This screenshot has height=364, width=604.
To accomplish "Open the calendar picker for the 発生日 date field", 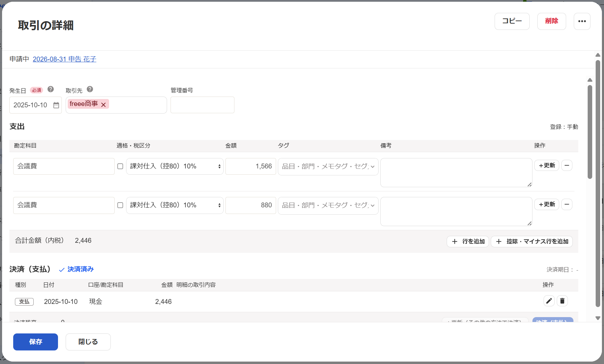I will [x=56, y=105].
